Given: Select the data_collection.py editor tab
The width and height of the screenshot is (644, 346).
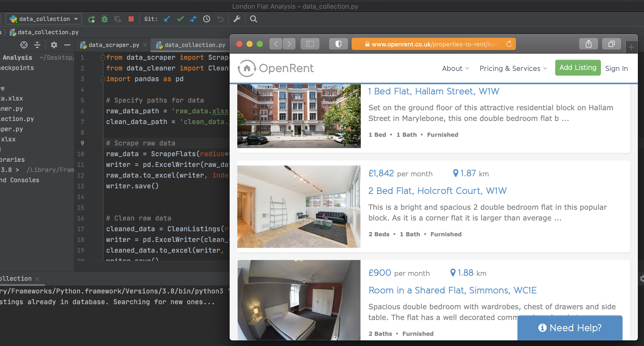Looking at the screenshot, I should click(194, 45).
